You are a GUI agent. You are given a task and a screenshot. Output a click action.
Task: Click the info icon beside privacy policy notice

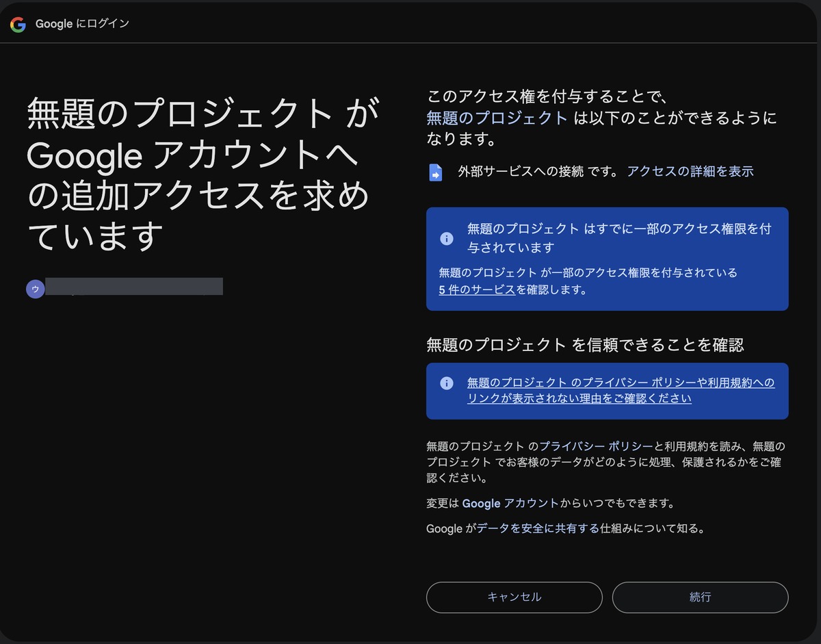pyautogui.click(x=447, y=383)
